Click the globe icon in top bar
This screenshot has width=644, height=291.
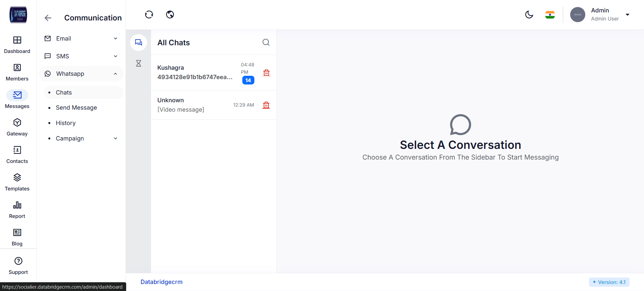click(170, 14)
